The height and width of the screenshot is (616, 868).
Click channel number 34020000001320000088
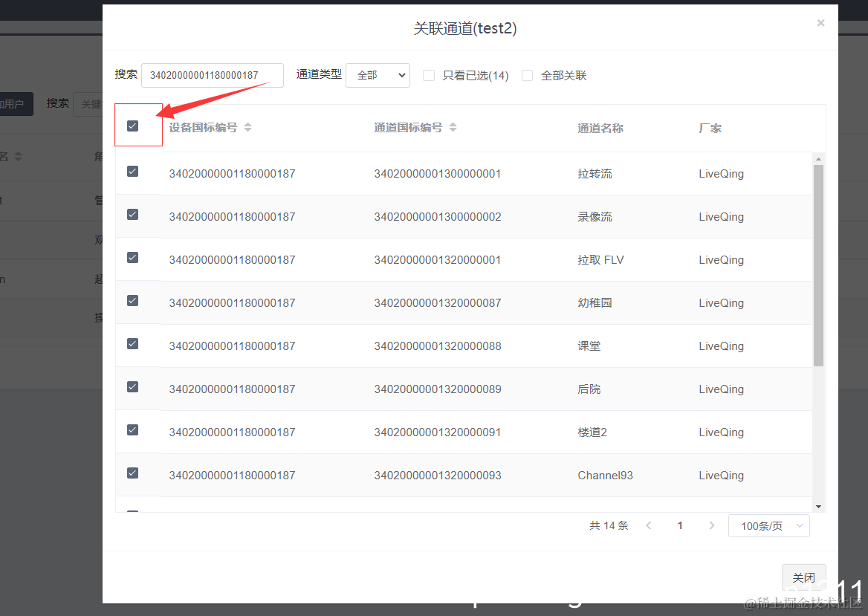pyautogui.click(x=437, y=346)
